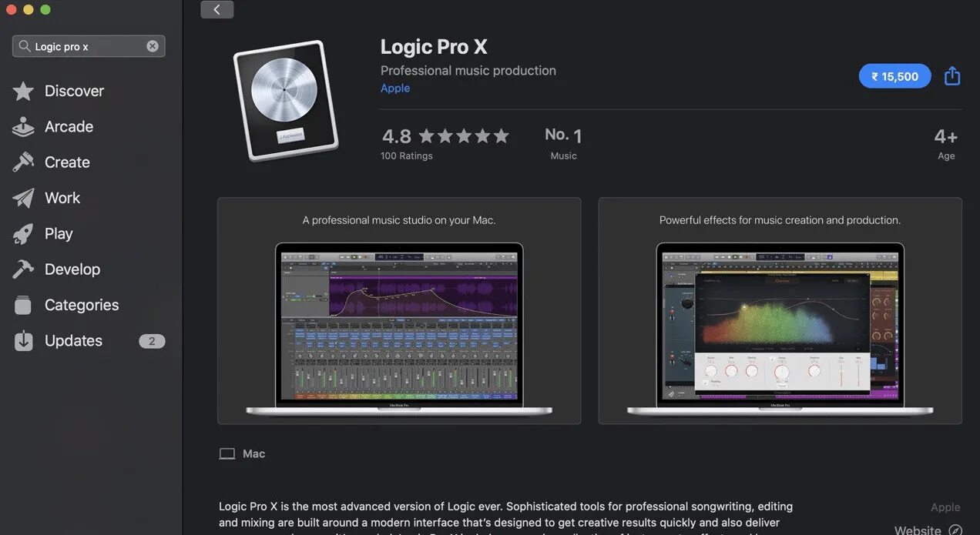The height and width of the screenshot is (535, 980).
Task: Click the Play rocket icon
Action: coord(23,234)
